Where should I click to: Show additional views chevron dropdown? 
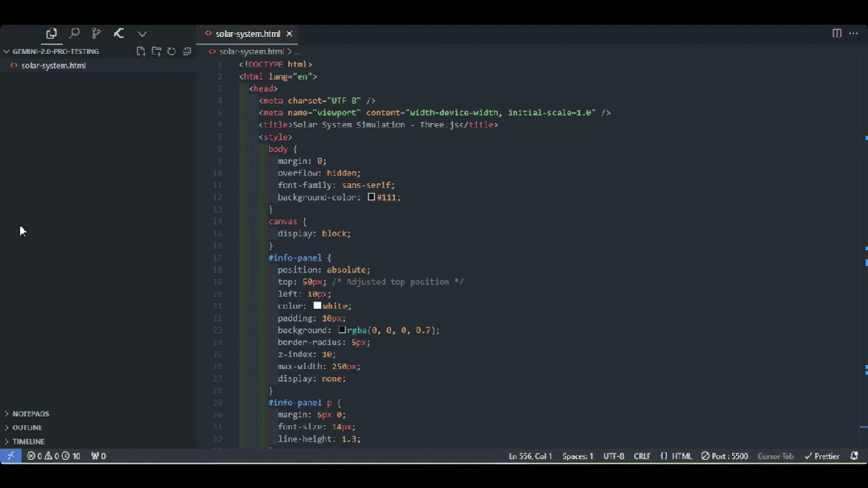click(x=142, y=34)
